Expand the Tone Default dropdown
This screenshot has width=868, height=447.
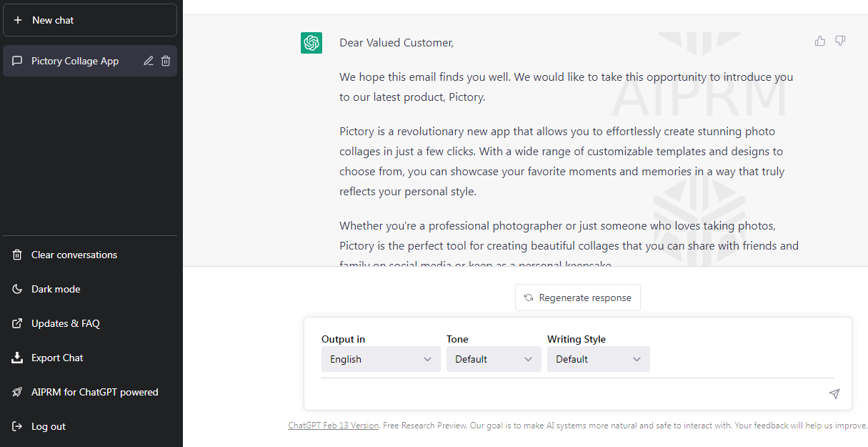click(494, 359)
